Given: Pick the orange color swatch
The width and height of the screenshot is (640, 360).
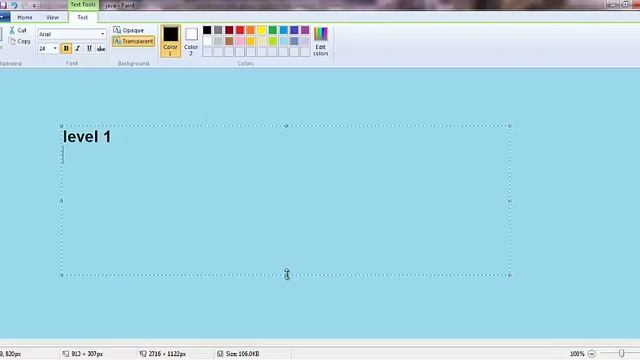Looking at the screenshot, I should pos(251,30).
